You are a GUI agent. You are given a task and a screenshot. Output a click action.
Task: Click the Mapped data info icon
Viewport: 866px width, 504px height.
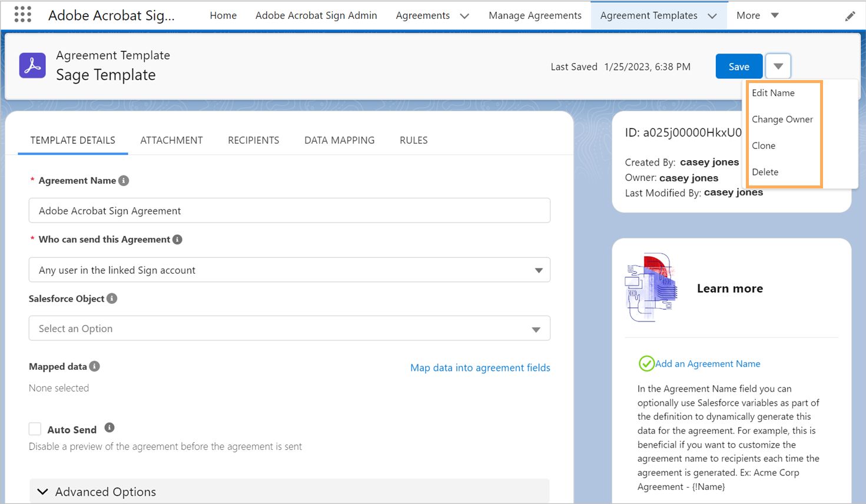coord(94,366)
